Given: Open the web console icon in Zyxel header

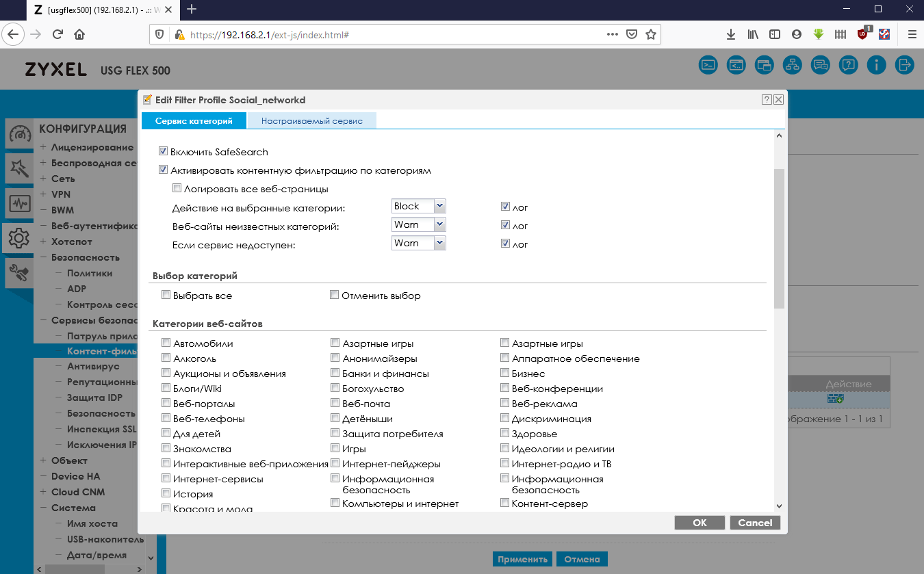Looking at the screenshot, I should click(736, 65).
